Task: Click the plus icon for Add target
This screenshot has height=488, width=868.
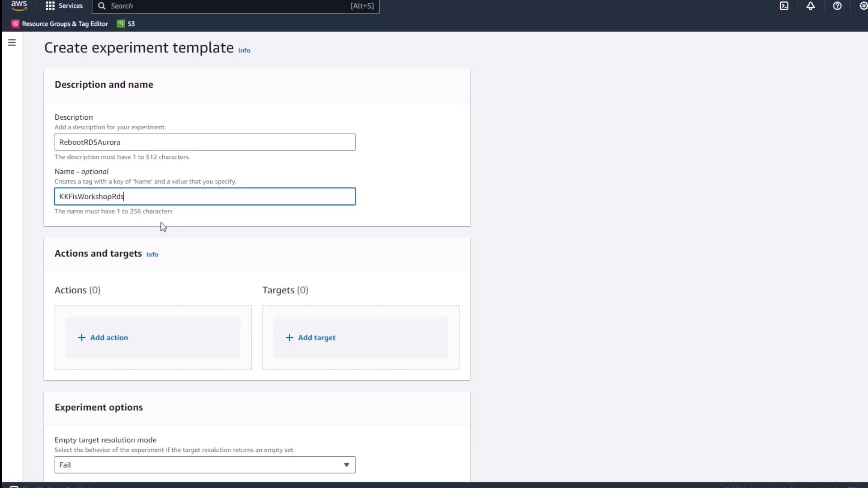Action: [x=289, y=338]
